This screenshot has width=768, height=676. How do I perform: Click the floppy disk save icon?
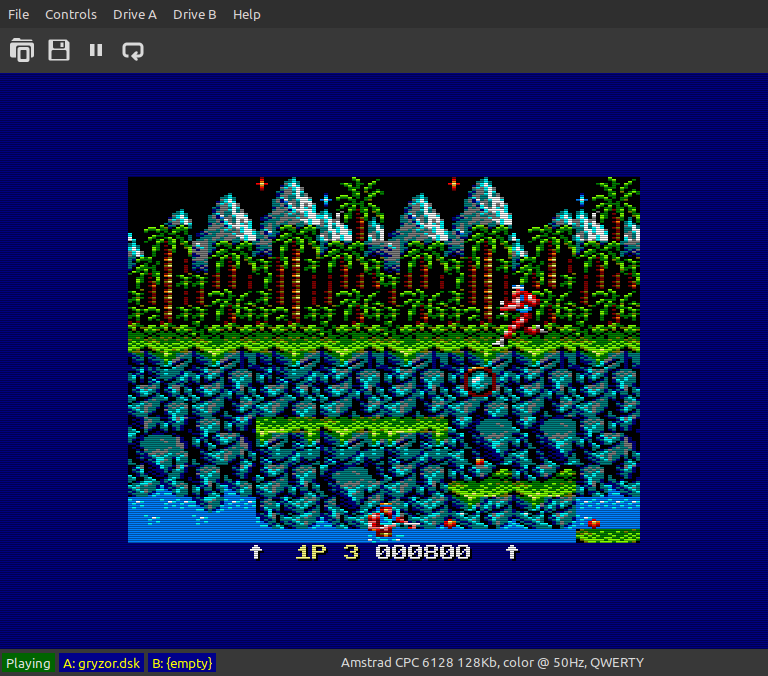[x=59, y=50]
